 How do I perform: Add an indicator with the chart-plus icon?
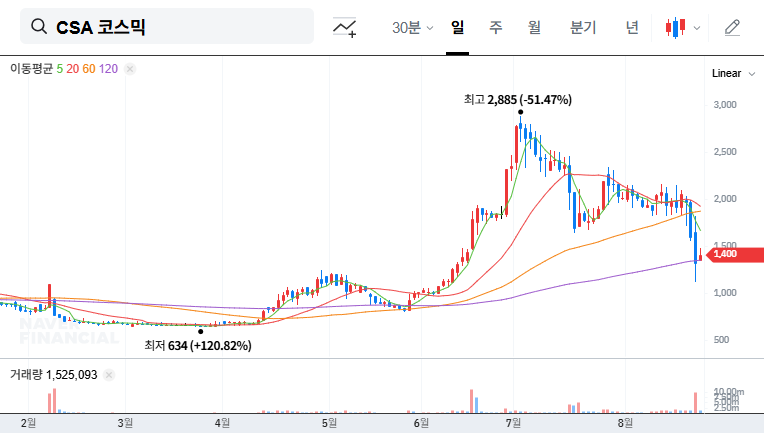pyautogui.click(x=344, y=27)
